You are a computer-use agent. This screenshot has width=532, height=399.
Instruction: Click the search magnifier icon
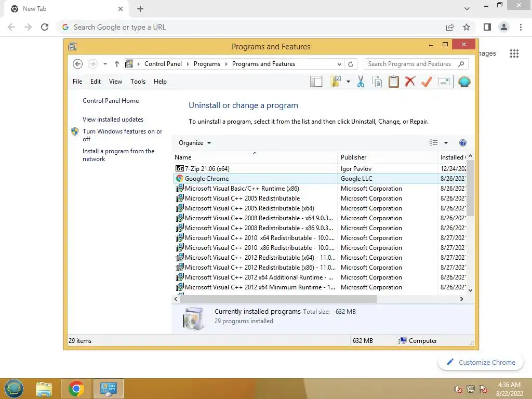tap(461, 64)
